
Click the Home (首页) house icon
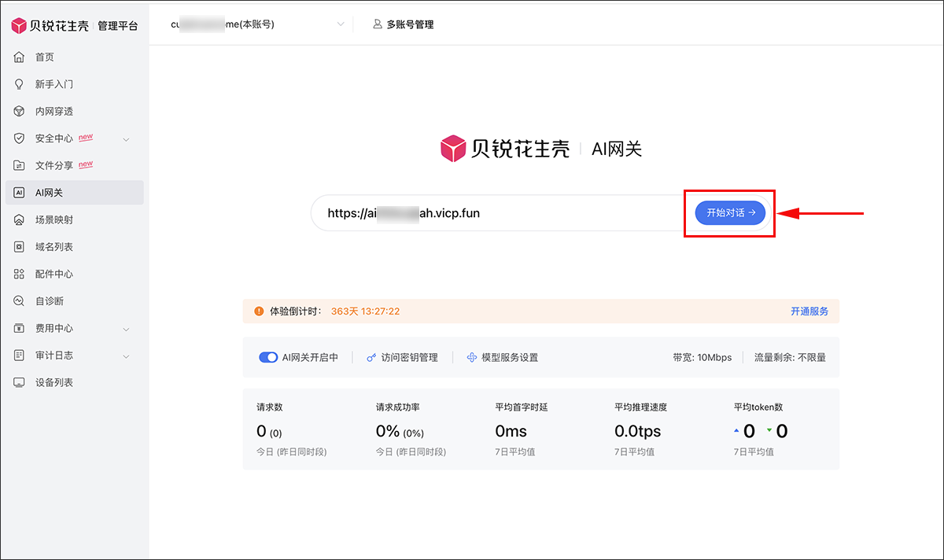[20, 57]
